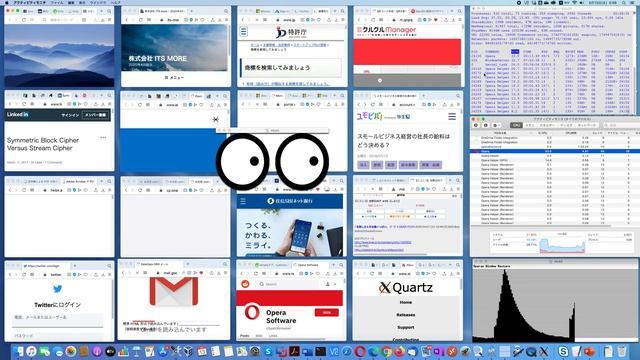Open the メニュー link on the ITS MORE page
The width and height of the screenshot is (640, 360).
(x=174, y=78)
